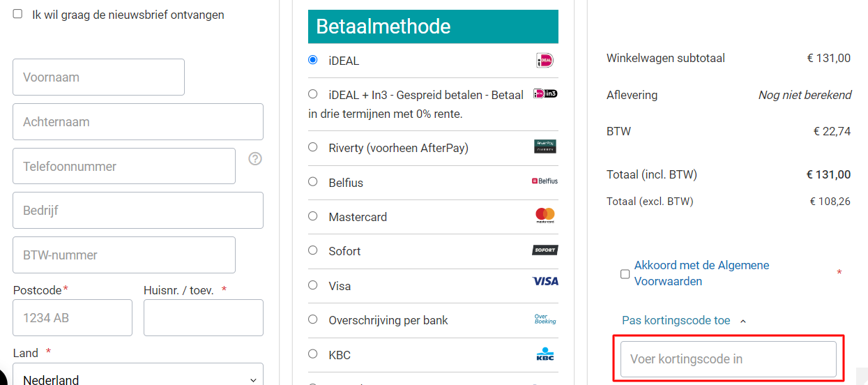Select Riverty (voorheen AfterPay) payment option
868x385 pixels.
(313, 147)
